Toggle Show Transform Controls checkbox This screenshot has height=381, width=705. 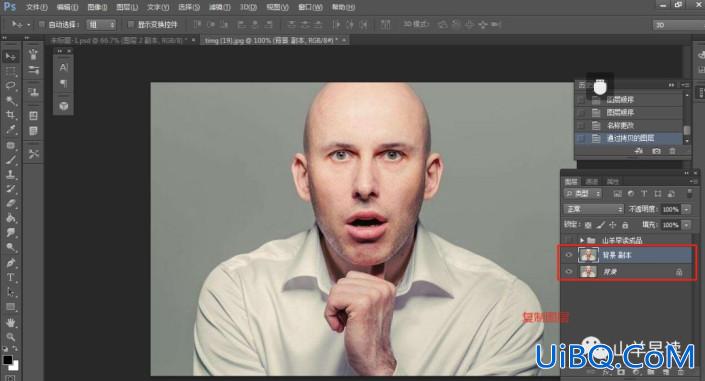[x=131, y=24]
